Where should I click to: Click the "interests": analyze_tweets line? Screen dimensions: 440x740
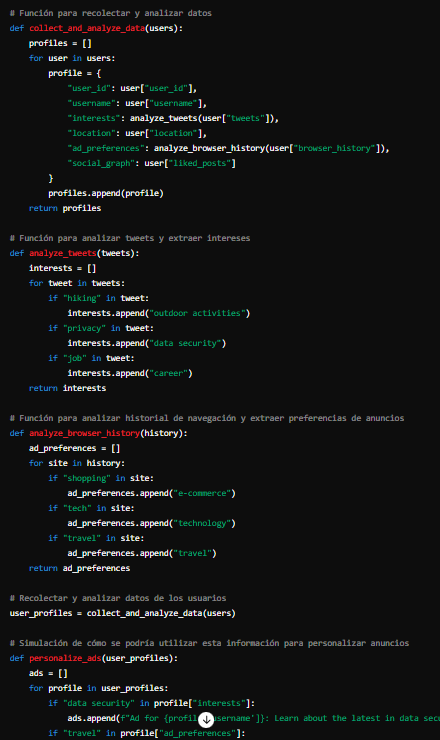(x=173, y=118)
